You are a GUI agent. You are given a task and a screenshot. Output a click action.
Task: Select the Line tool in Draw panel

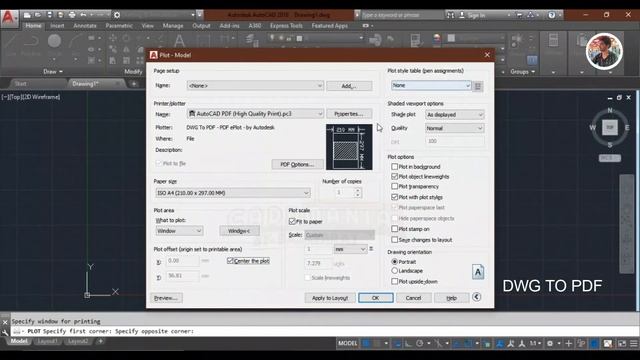pos(10,41)
